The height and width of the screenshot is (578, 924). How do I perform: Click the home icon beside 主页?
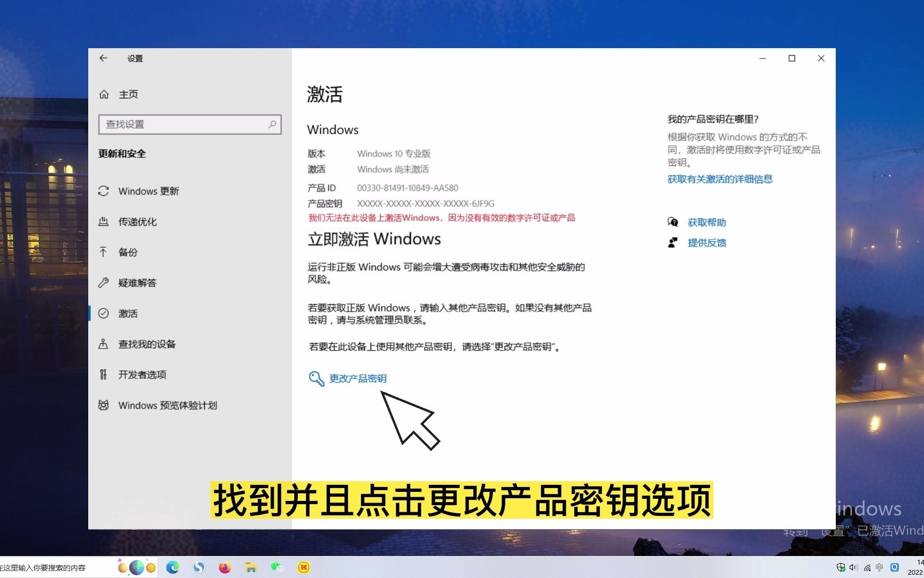coord(104,94)
